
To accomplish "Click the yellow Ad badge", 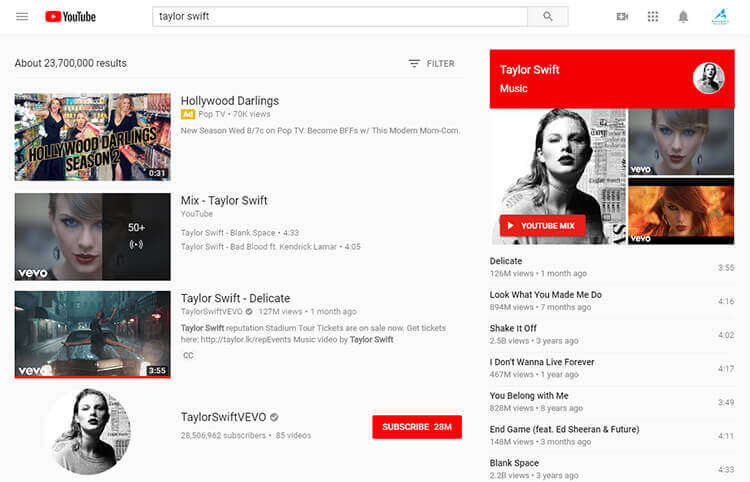I will click(188, 114).
